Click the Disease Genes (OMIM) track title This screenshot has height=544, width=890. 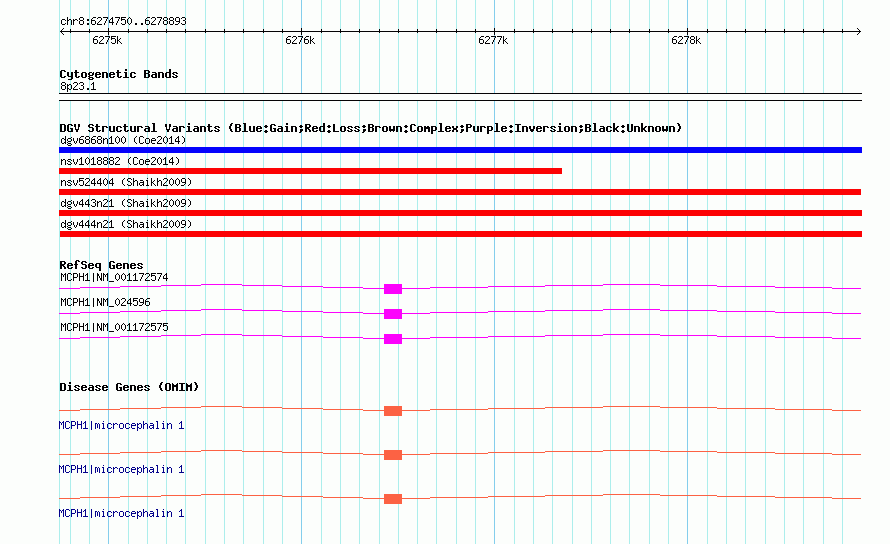tap(129, 387)
